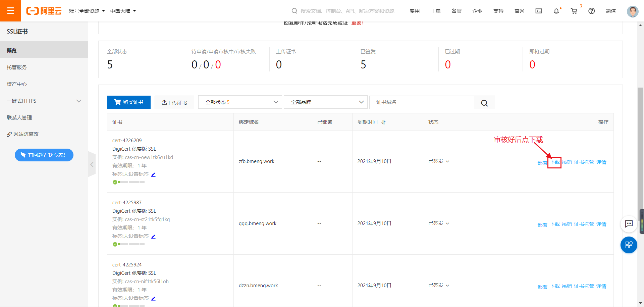Select 托管服务 in the sidebar
The height and width of the screenshot is (307, 644).
[17, 67]
